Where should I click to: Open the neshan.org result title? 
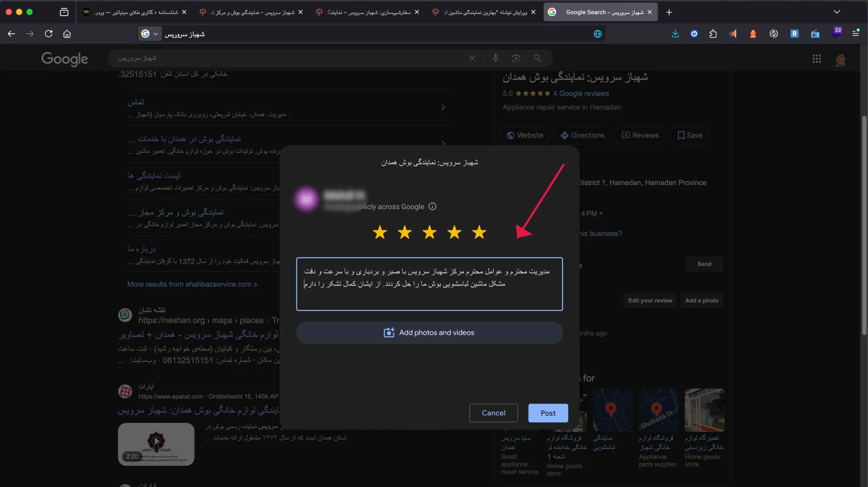point(198,335)
